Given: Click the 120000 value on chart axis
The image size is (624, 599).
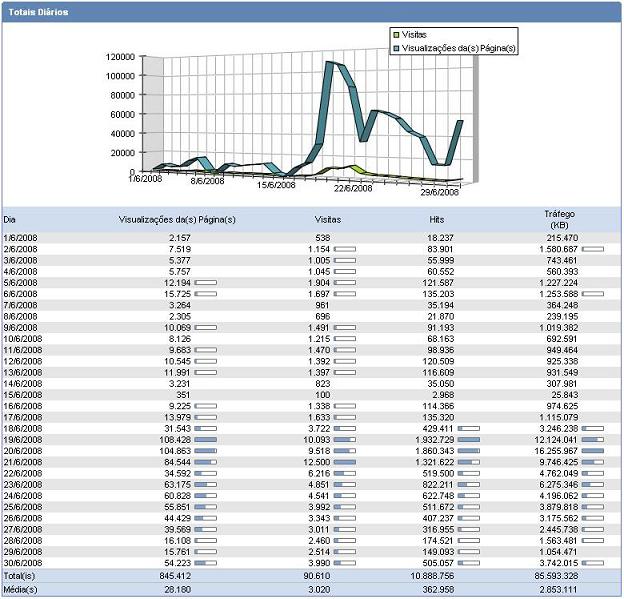Looking at the screenshot, I should tap(121, 57).
